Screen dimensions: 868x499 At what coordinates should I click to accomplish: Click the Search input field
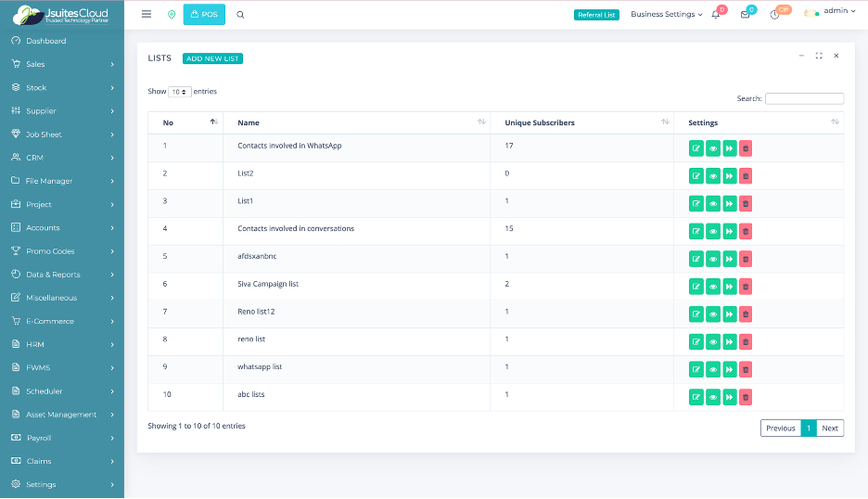coord(804,98)
